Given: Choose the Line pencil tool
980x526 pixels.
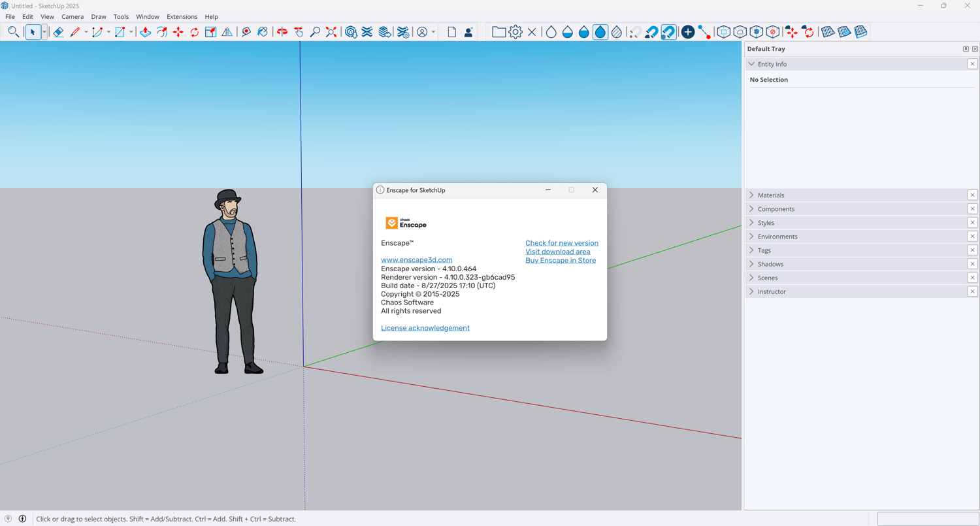Looking at the screenshot, I should (x=75, y=32).
